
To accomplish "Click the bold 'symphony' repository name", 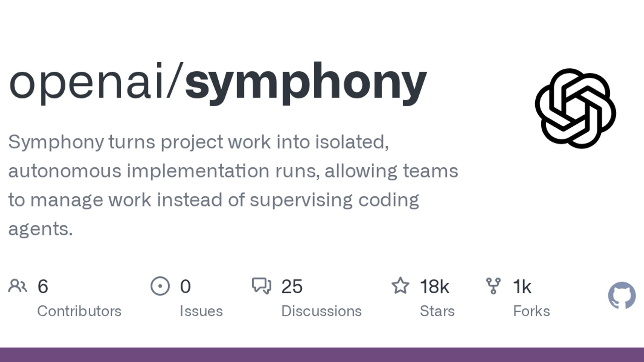I will tap(306, 82).
